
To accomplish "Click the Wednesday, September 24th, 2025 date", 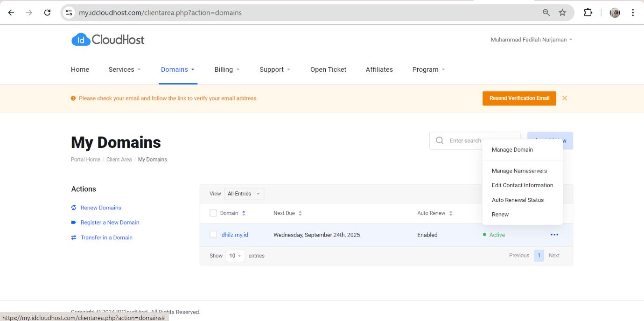I will pos(317,235).
